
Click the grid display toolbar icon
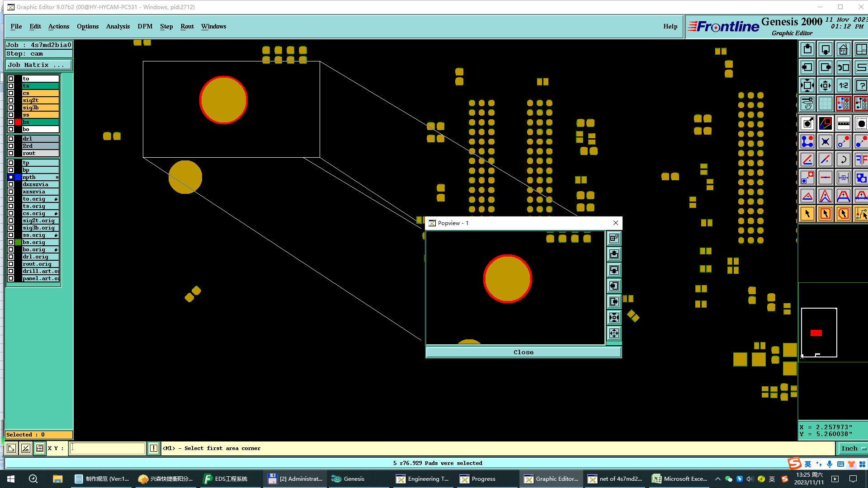[x=825, y=103]
